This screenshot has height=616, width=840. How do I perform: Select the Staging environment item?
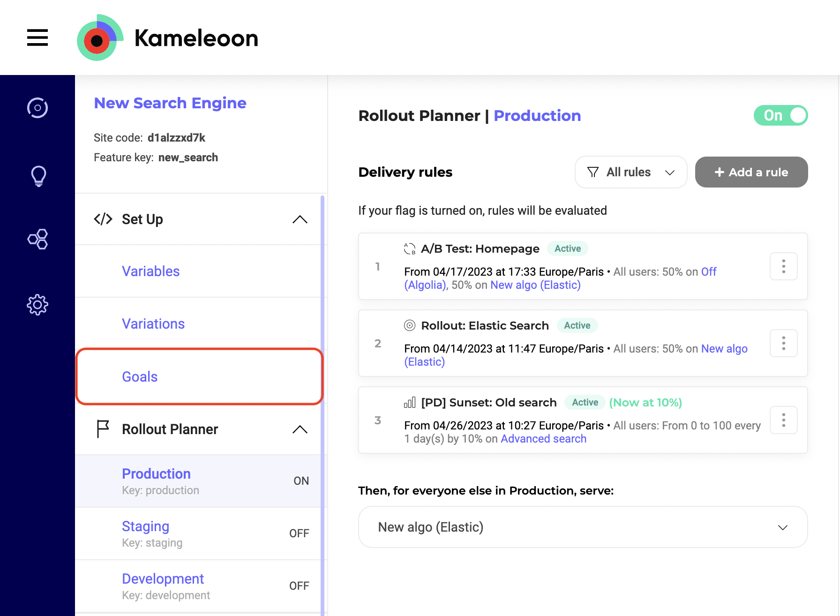pyautogui.click(x=198, y=533)
